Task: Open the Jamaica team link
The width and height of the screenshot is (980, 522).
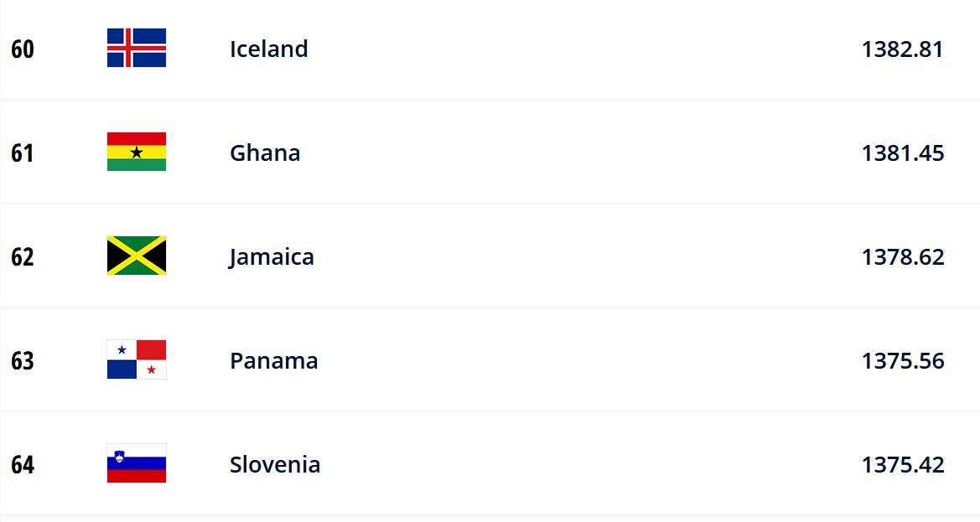Action: (x=272, y=257)
